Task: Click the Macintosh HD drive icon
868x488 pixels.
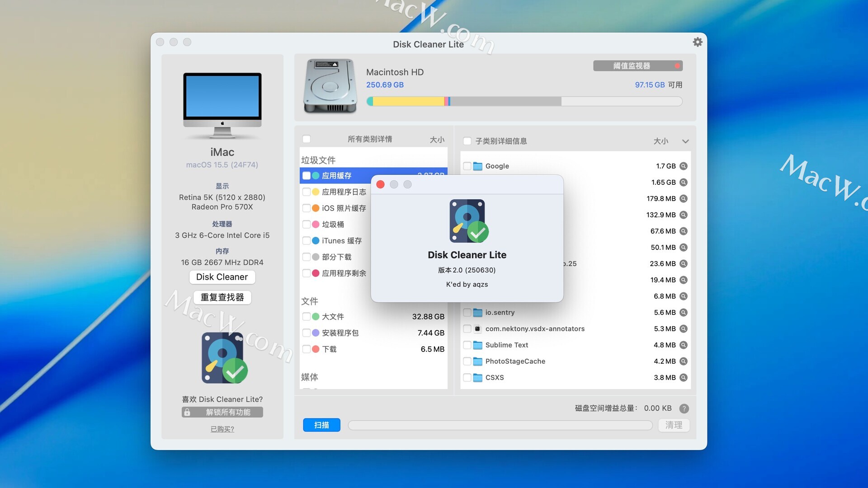Action: coord(330,86)
